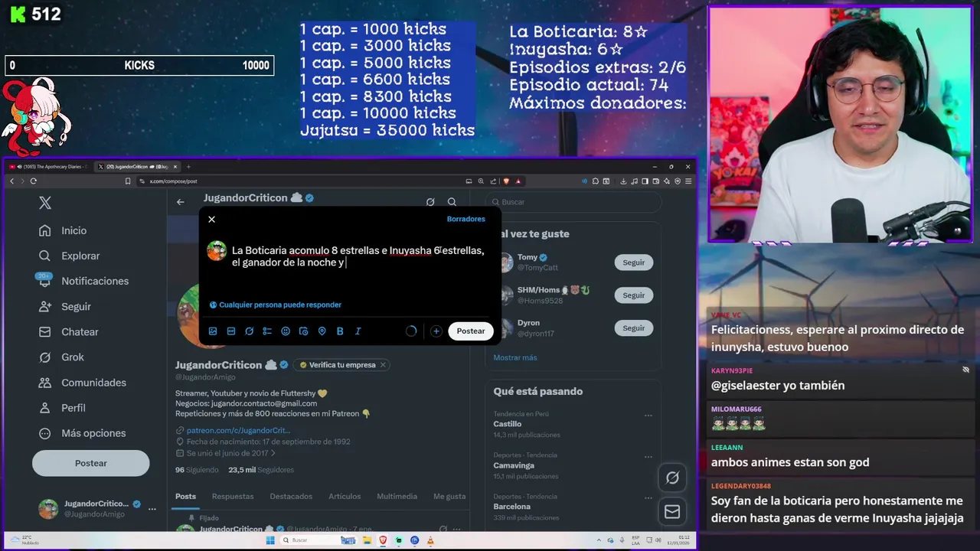Schedule the post with calendar icon
Viewport: 980px width, 551px height.
[x=303, y=331]
